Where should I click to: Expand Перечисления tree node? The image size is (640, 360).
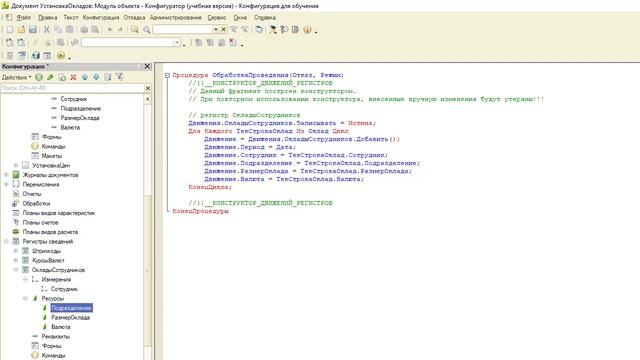[x=6, y=184]
